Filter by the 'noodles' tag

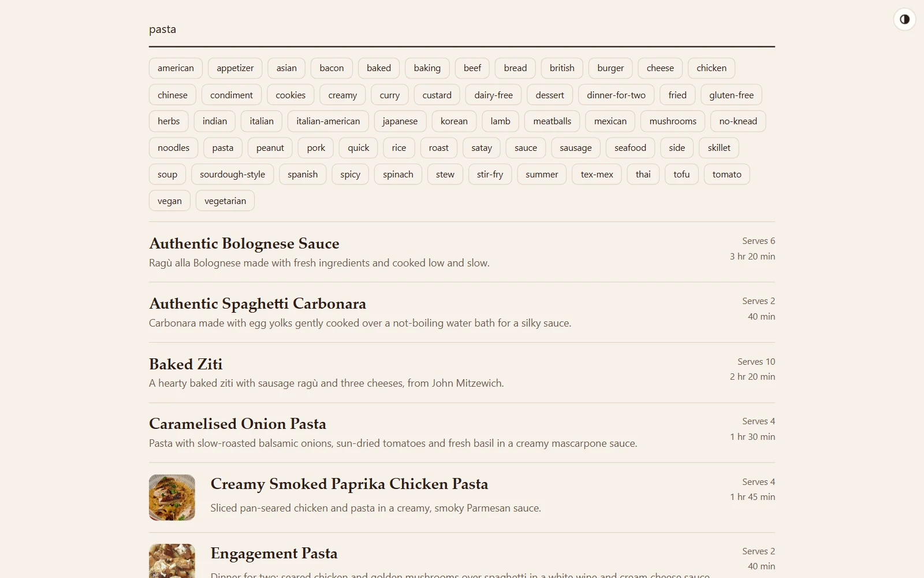click(x=173, y=148)
